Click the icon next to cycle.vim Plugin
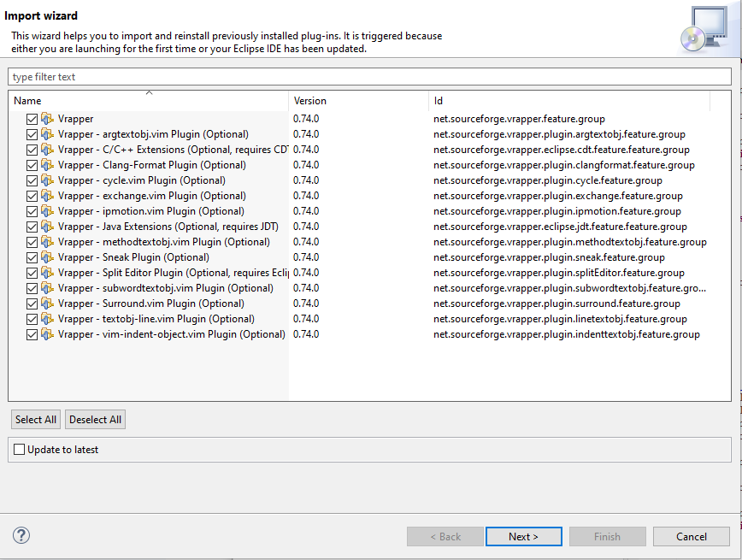This screenshot has width=742, height=560. pos(47,180)
